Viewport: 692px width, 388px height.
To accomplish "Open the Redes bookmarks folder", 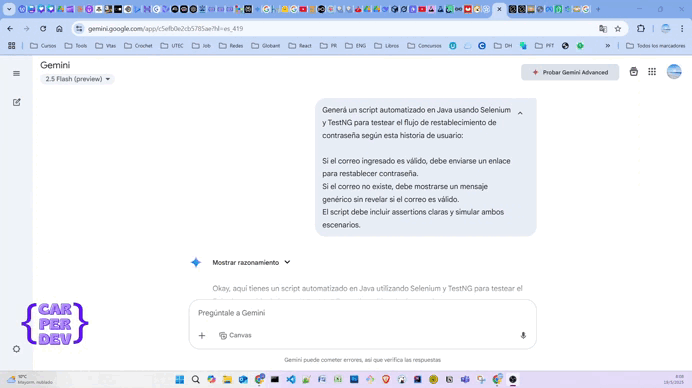I will [231, 46].
